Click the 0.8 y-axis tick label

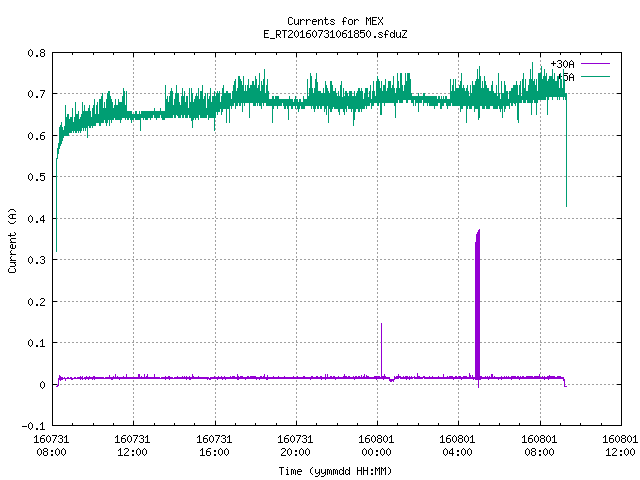coord(37,53)
